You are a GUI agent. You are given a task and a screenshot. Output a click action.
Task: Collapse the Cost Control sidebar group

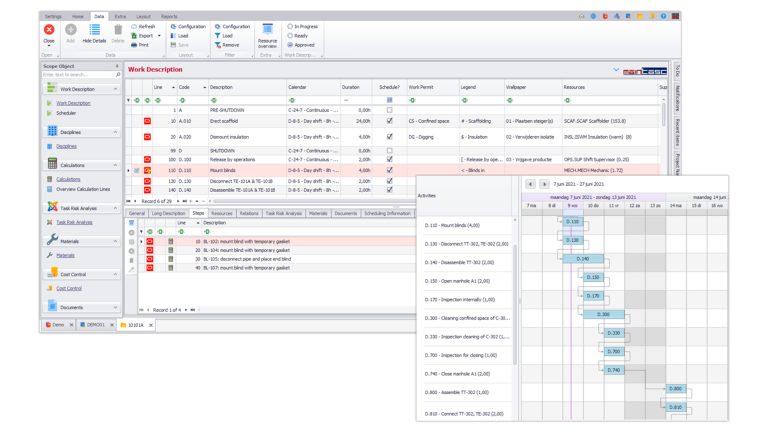[116, 274]
